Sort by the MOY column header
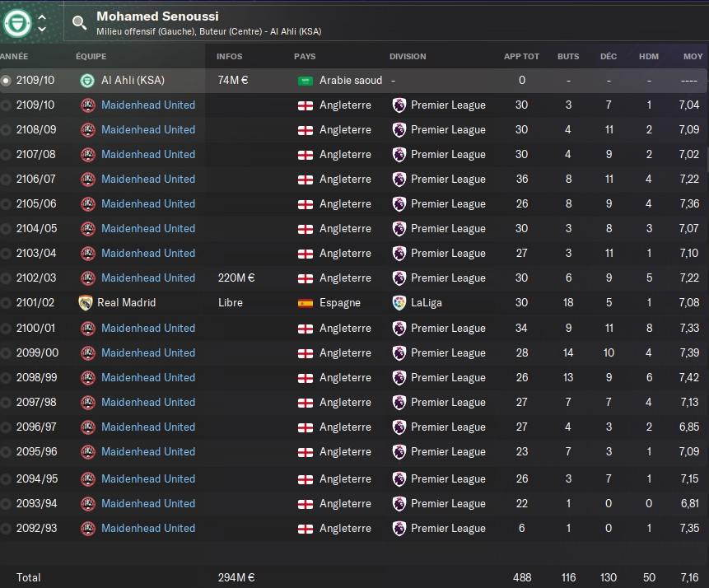709x588 pixels. click(693, 57)
